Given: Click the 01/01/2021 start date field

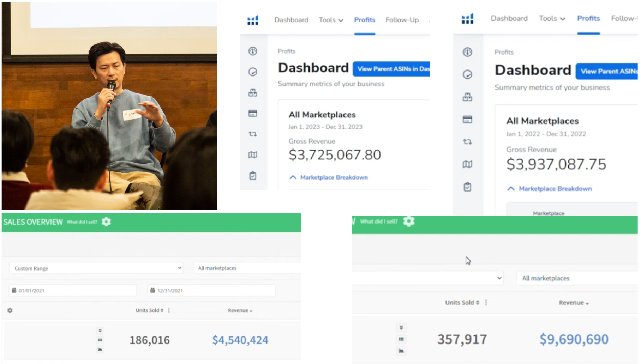Looking at the screenshot, I should 73,291.
